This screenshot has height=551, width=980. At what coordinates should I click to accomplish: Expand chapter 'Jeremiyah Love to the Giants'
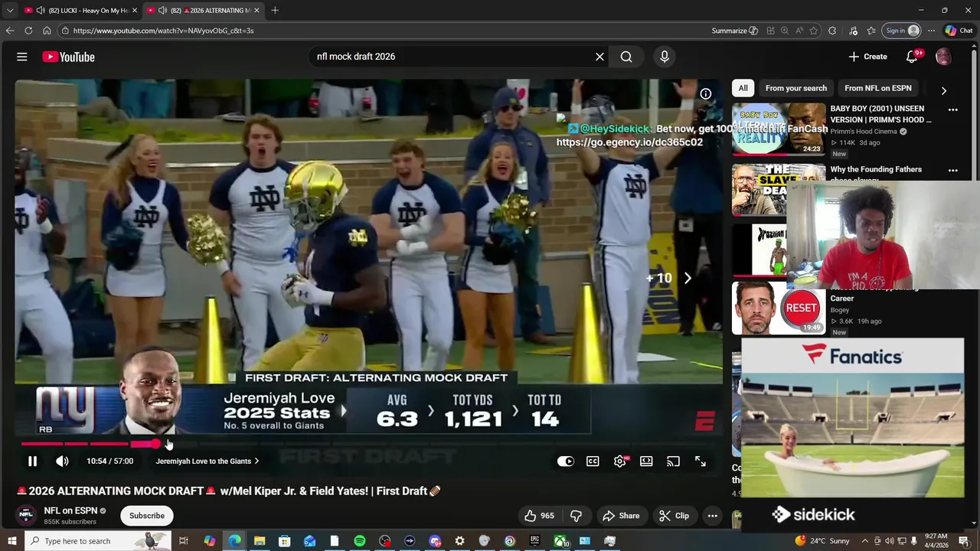coord(207,461)
